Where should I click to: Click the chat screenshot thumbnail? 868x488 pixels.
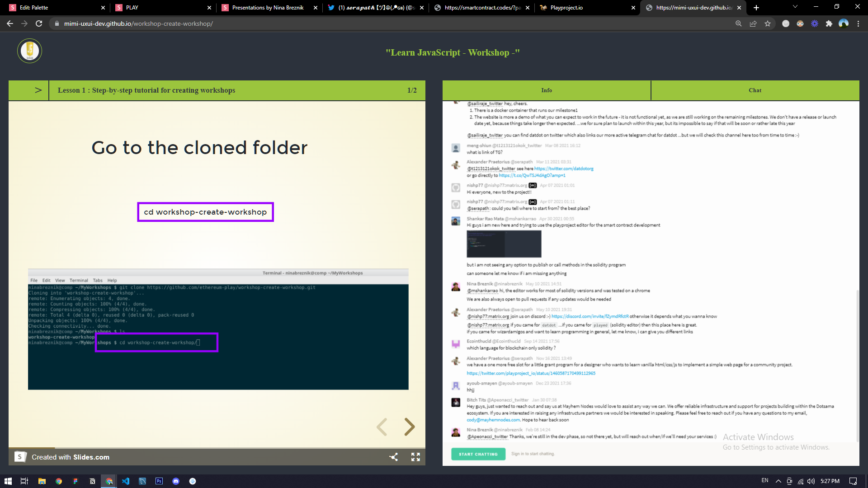pos(504,244)
